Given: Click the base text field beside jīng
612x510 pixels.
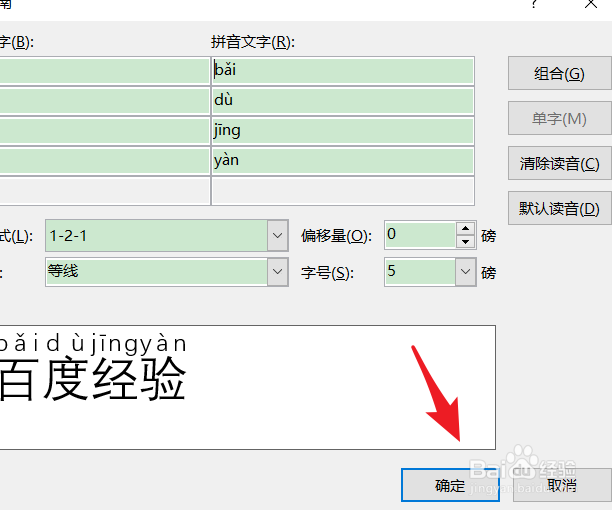Looking at the screenshot, I should 105,131.
